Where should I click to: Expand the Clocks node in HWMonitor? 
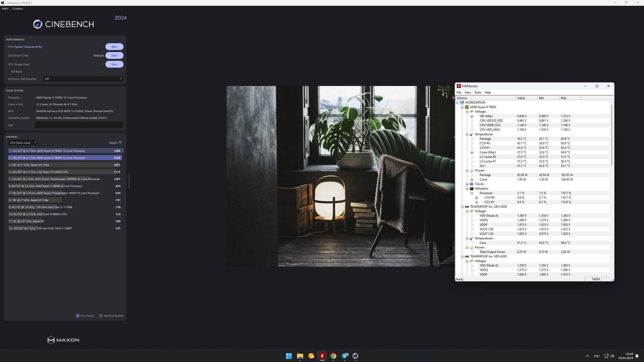[467, 184]
